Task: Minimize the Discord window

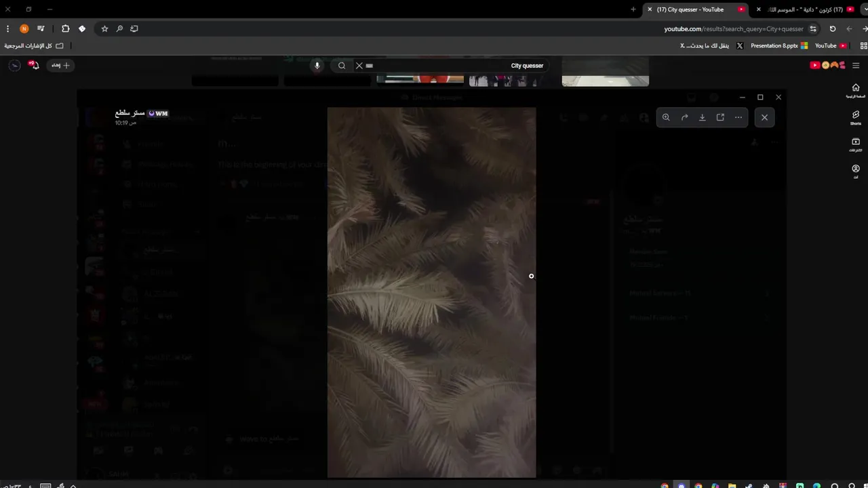Action: [x=742, y=98]
